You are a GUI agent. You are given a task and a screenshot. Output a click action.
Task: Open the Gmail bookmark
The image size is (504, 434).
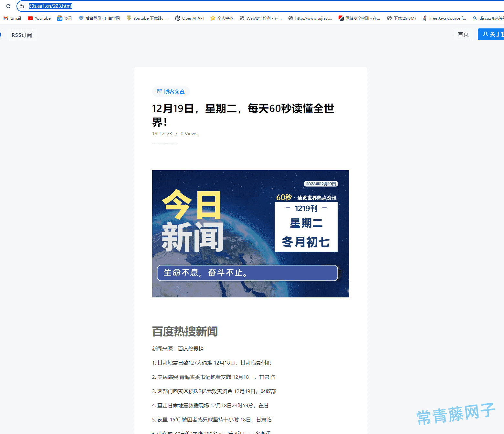[x=12, y=18]
